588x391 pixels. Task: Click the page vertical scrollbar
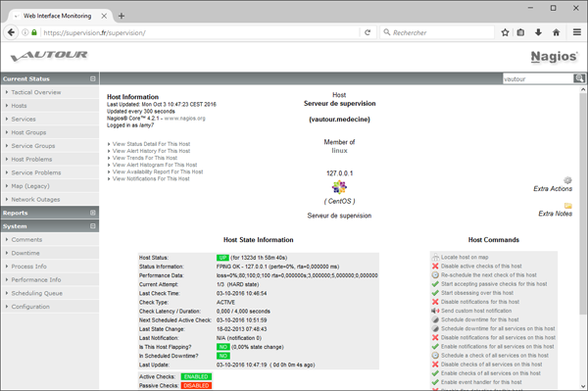[x=583, y=204]
